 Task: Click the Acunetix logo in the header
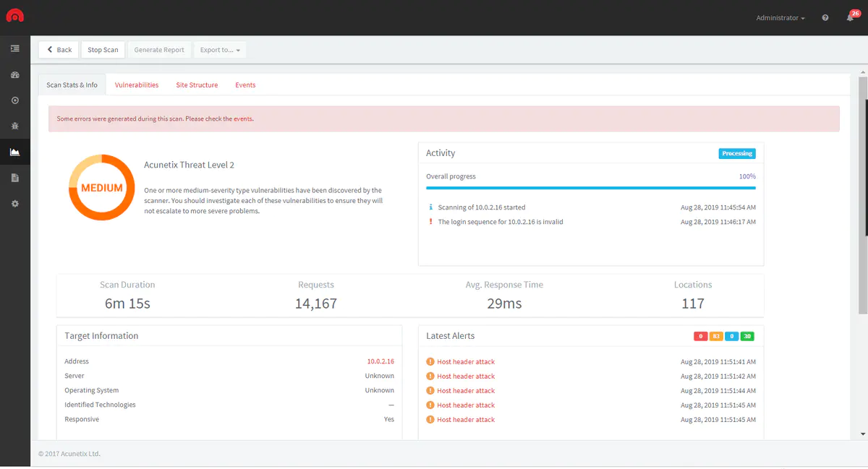(x=14, y=16)
